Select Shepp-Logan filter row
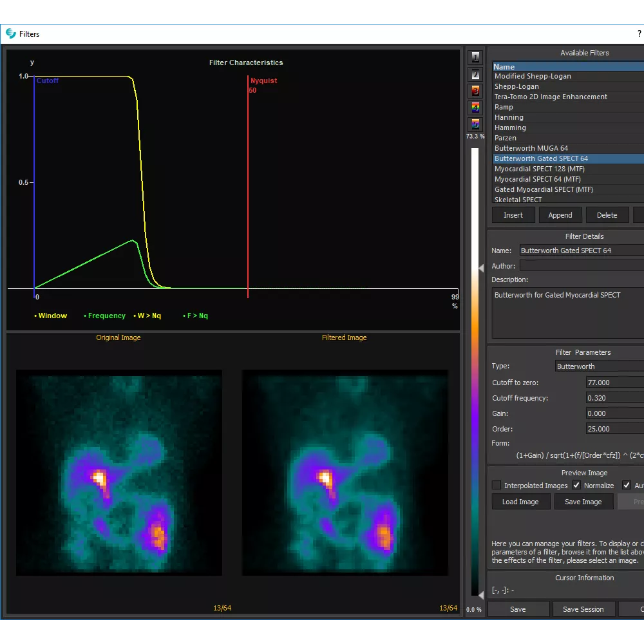 pos(568,87)
